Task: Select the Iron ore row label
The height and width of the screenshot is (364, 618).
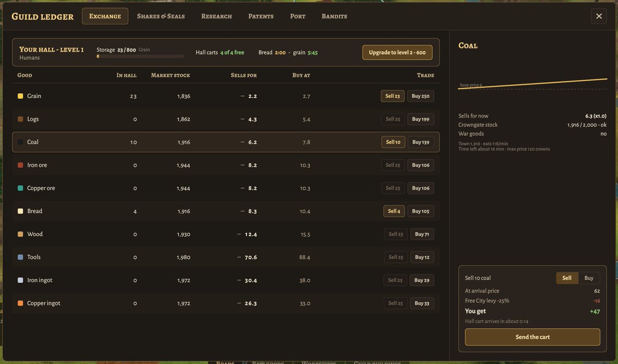Action: click(x=37, y=165)
